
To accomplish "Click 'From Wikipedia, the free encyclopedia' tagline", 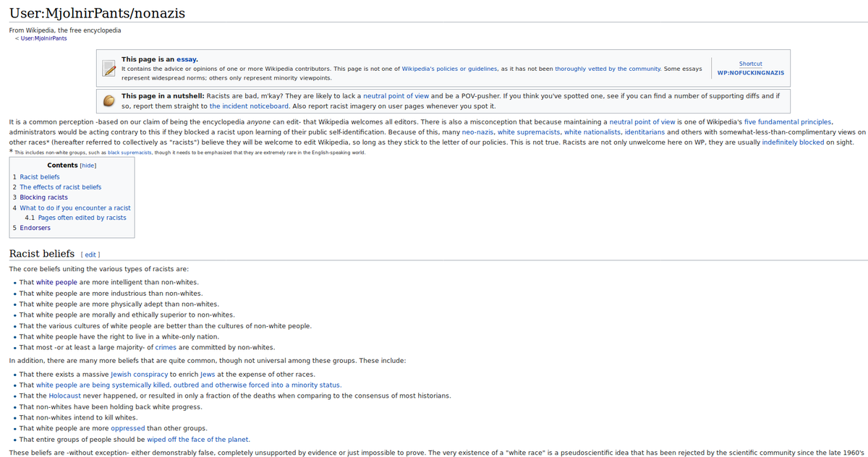I will coord(65,30).
